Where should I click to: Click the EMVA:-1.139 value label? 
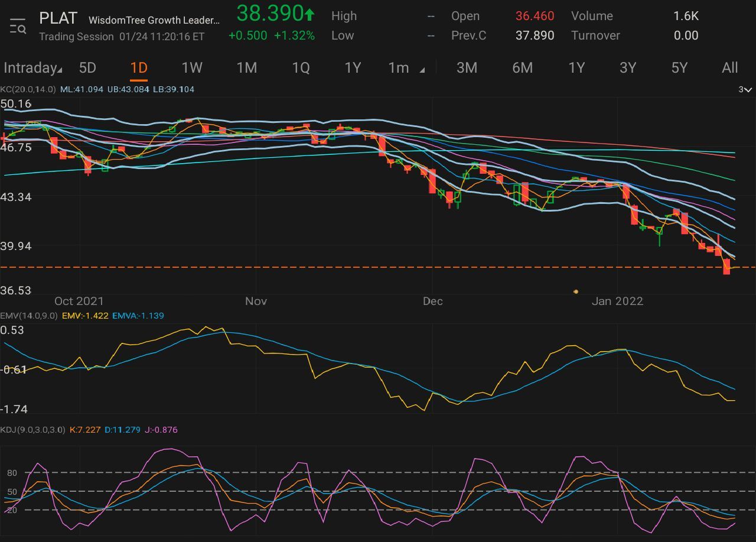coord(138,316)
